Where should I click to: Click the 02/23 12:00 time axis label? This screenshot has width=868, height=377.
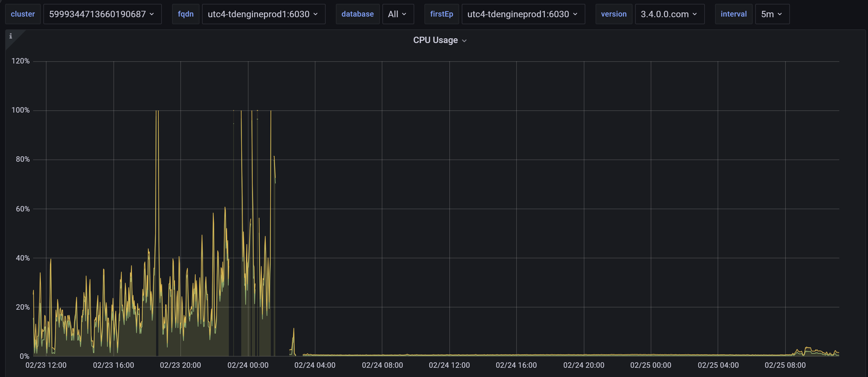46,365
